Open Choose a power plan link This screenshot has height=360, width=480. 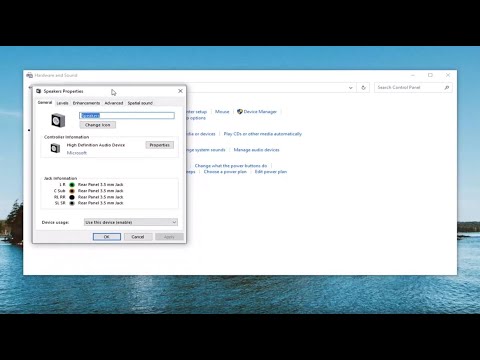pos(225,172)
